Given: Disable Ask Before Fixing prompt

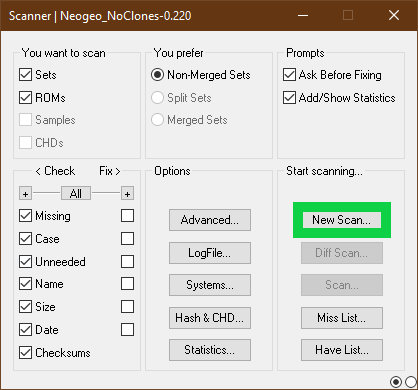Looking at the screenshot, I should [289, 75].
